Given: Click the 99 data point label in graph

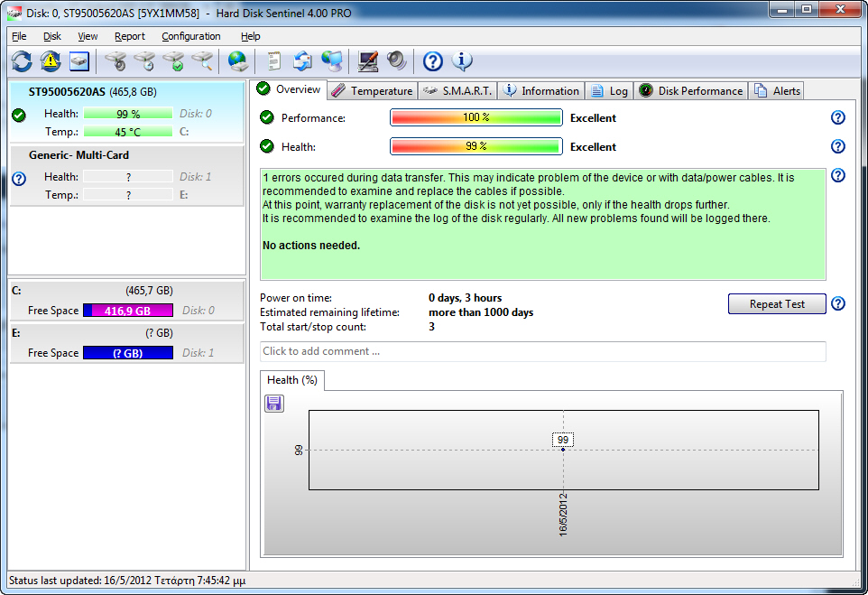Looking at the screenshot, I should point(563,440).
